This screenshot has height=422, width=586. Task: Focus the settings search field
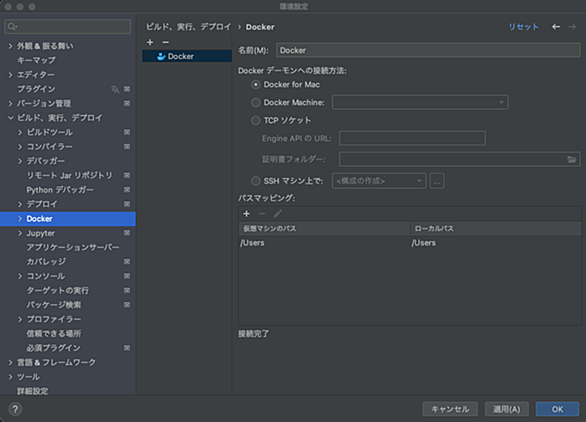pyautogui.click(x=68, y=27)
